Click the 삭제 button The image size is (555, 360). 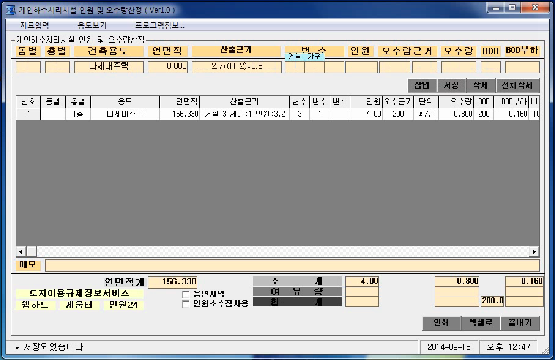click(481, 85)
